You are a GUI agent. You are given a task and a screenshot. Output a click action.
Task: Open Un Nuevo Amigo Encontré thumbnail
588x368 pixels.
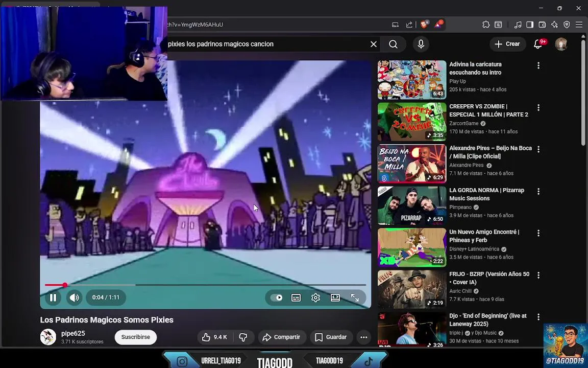click(x=412, y=247)
